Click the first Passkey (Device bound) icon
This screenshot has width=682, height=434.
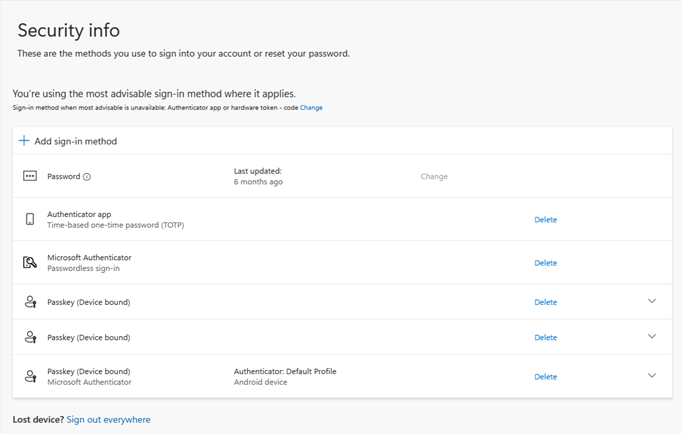point(30,302)
